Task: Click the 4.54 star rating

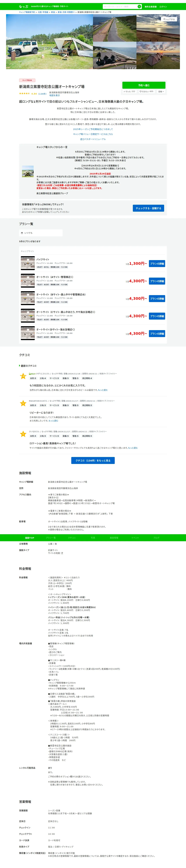Action: [28, 94]
